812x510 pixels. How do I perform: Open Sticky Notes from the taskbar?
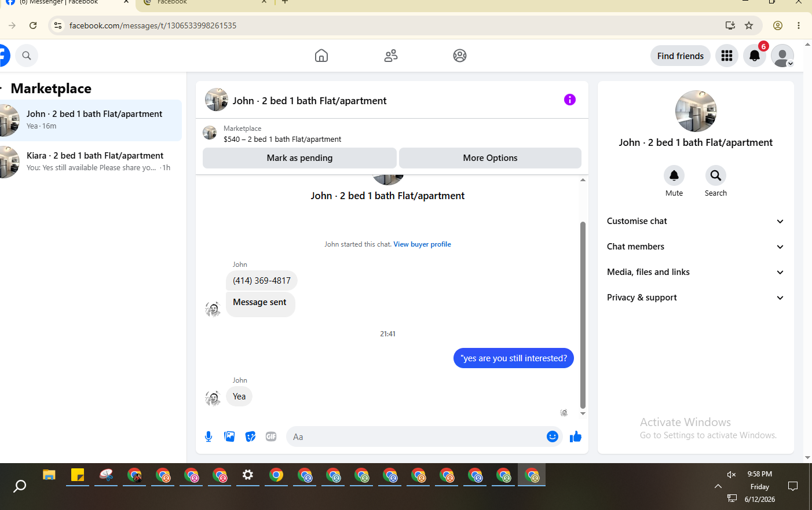coord(78,476)
